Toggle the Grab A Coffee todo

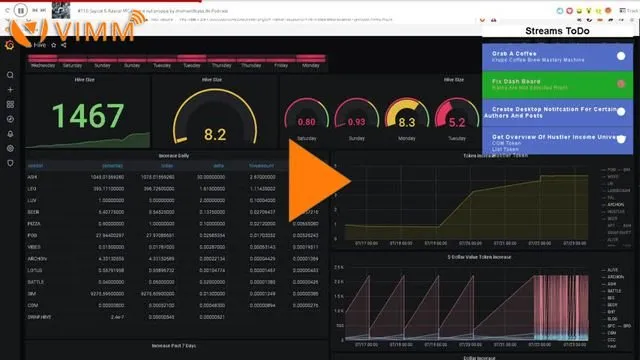click(621, 56)
